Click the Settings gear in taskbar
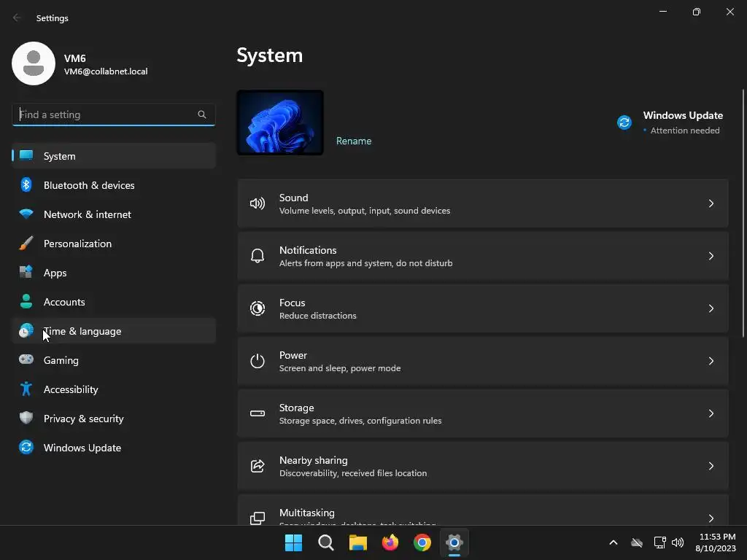The width and height of the screenshot is (747, 560). tap(454, 542)
